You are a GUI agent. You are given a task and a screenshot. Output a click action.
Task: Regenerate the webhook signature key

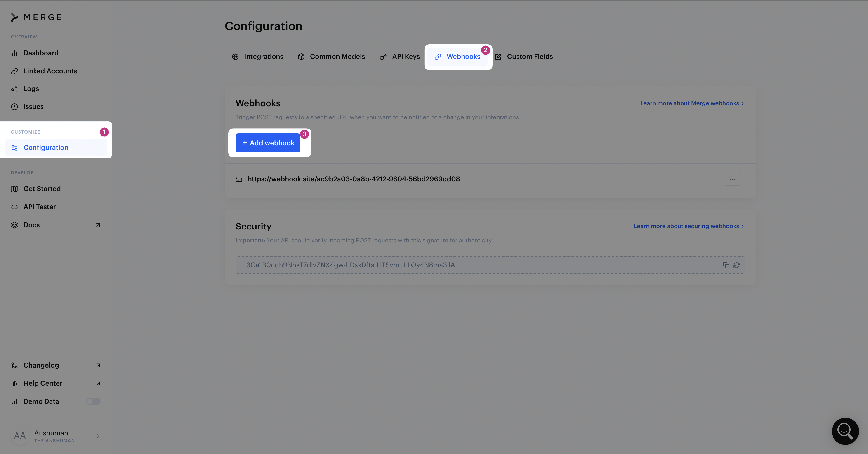click(737, 265)
